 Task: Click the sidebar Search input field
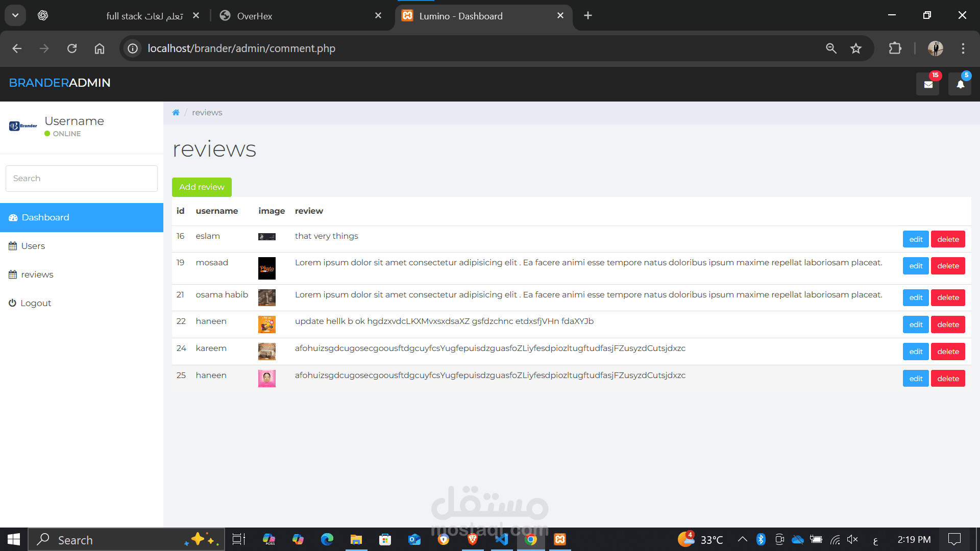(x=82, y=179)
